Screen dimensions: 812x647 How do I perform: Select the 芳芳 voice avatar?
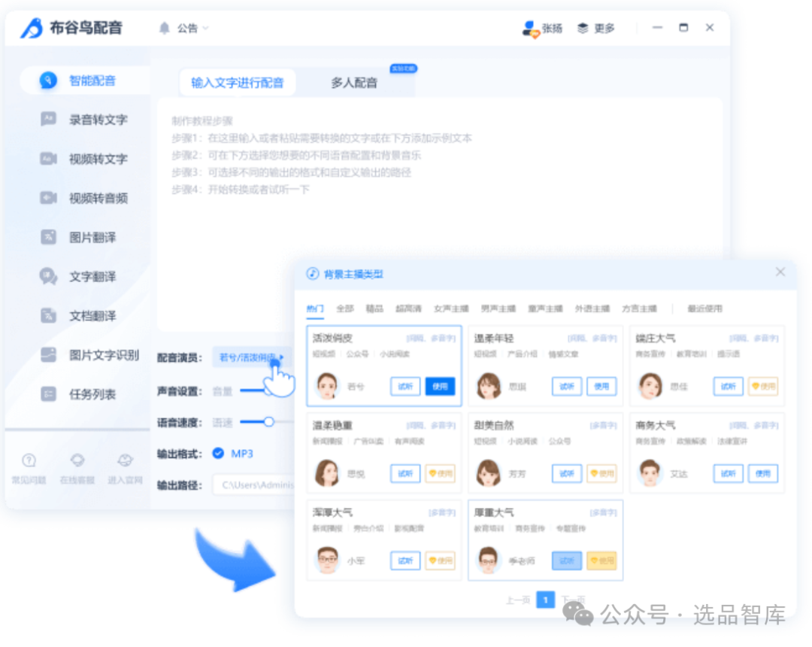coord(489,473)
